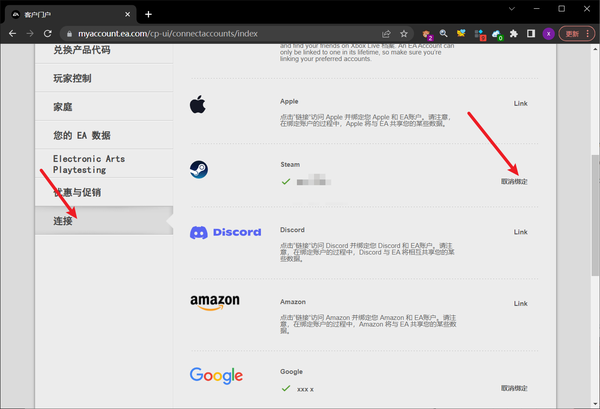The width and height of the screenshot is (600, 409).
Task: Click the 更新 update button
Action: (x=572, y=34)
